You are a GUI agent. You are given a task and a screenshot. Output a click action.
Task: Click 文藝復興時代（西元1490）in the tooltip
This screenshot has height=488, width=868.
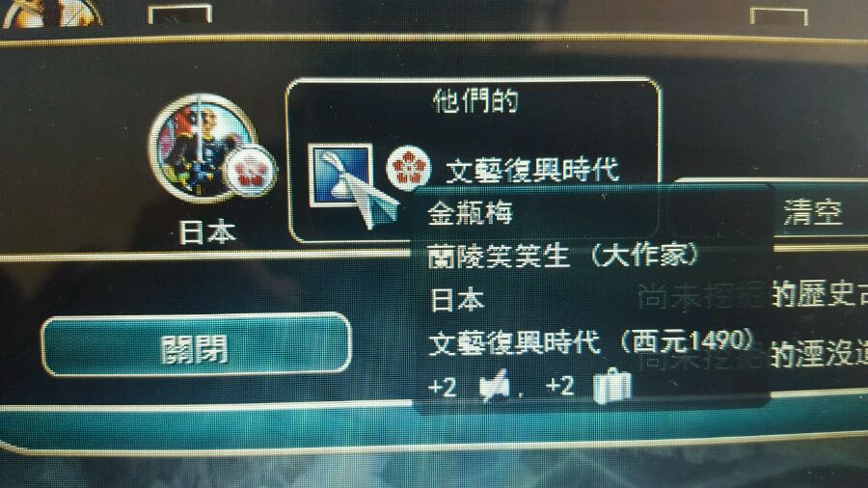click(x=592, y=341)
